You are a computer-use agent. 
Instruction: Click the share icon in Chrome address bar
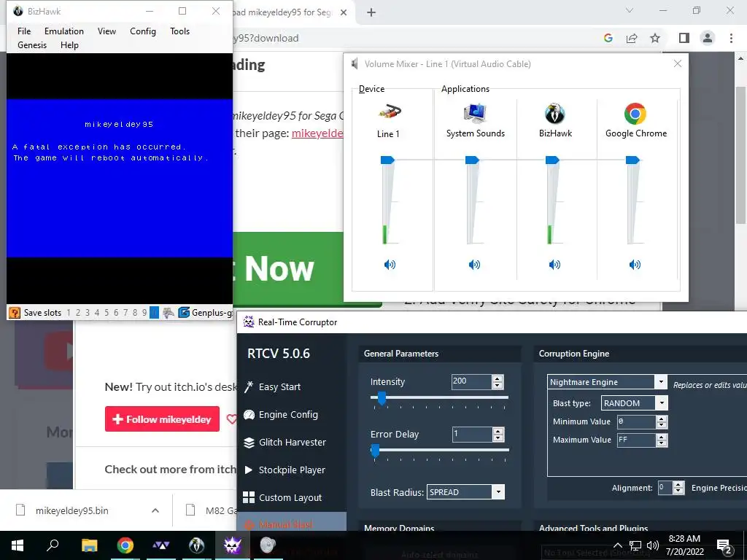point(632,38)
